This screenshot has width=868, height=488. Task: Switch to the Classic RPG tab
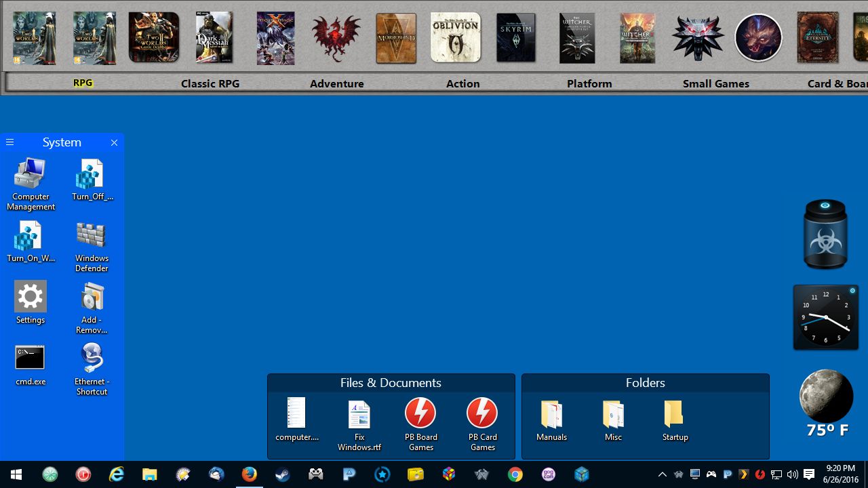210,83
